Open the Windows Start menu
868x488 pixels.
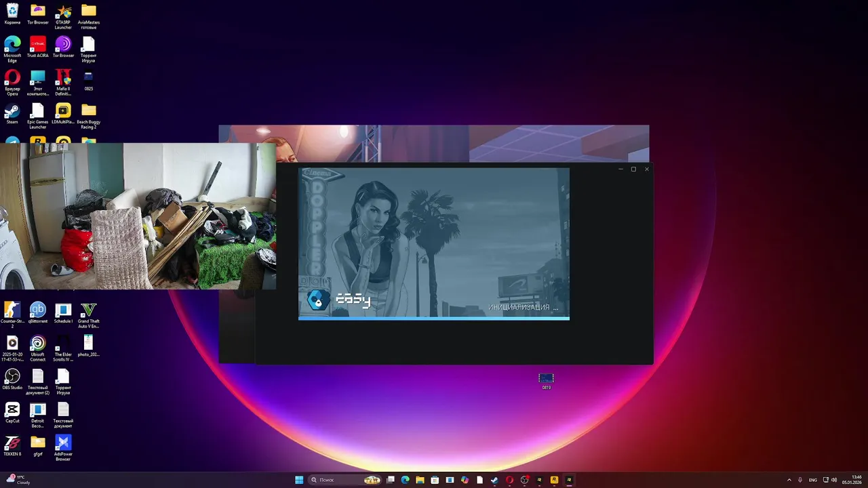point(299,480)
